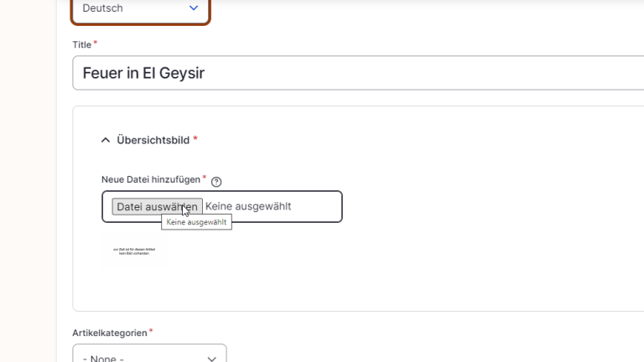Open the help question mark next to Neue Datei hinzufügen

tap(216, 181)
